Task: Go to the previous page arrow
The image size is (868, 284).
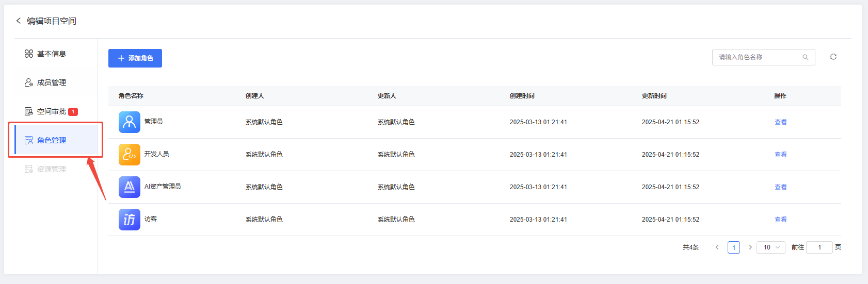Action: coord(717,247)
